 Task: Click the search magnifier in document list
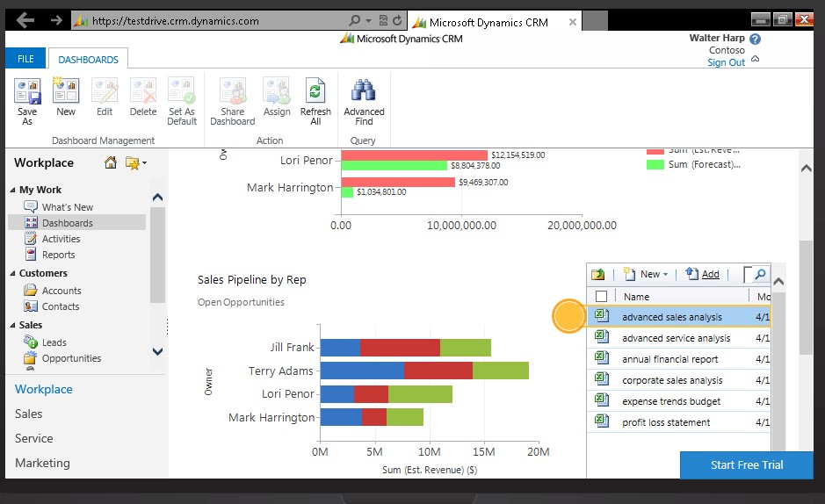[x=760, y=274]
